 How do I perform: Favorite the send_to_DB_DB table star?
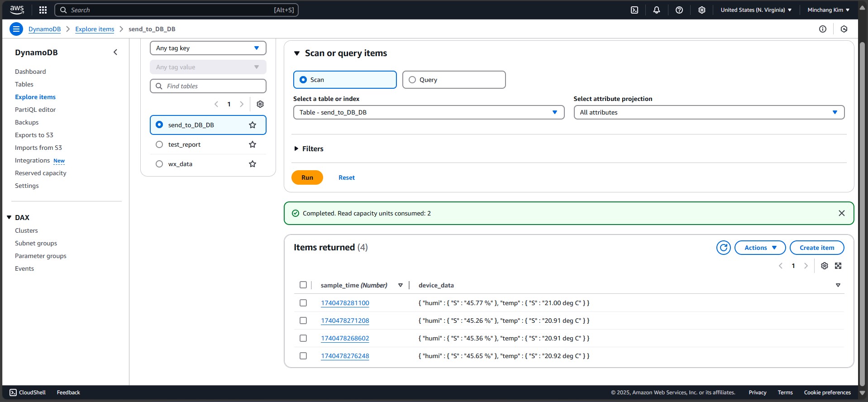pos(253,125)
